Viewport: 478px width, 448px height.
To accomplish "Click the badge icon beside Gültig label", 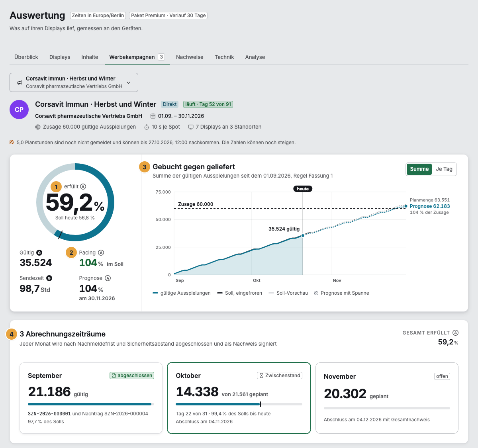I will point(39,252).
